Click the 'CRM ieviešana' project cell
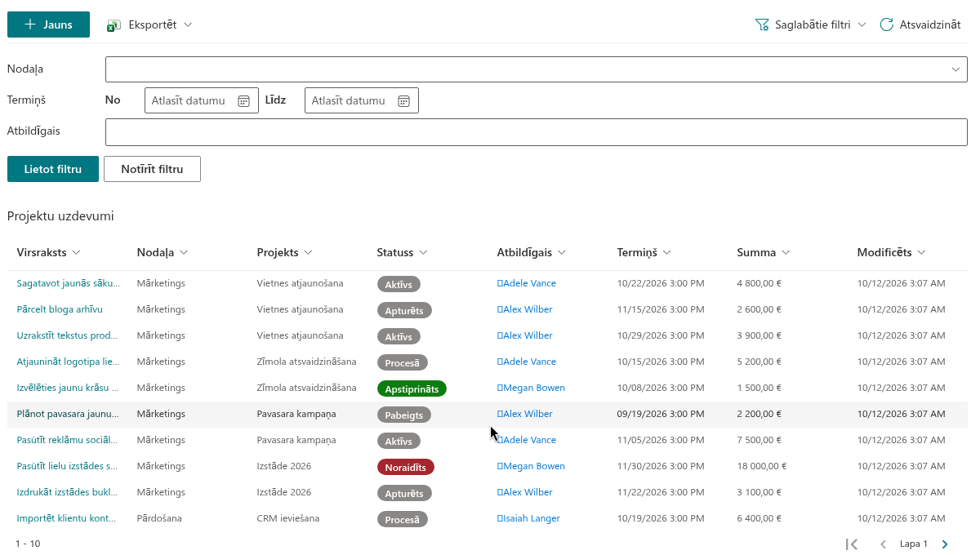Image resolution: width=980 pixels, height=555 pixels. [287, 518]
